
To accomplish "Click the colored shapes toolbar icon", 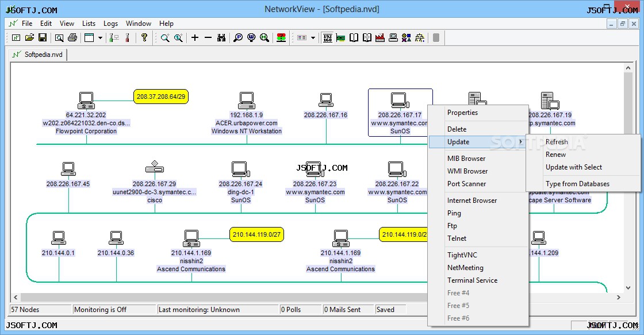I will 406,38.
